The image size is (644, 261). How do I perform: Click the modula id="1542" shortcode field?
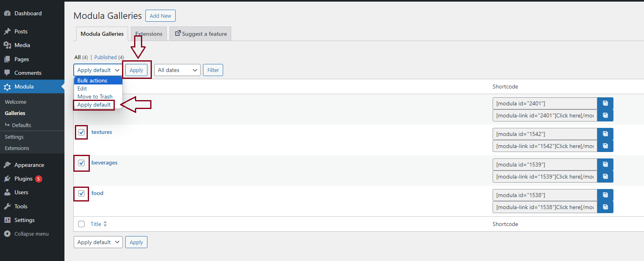pos(545,134)
